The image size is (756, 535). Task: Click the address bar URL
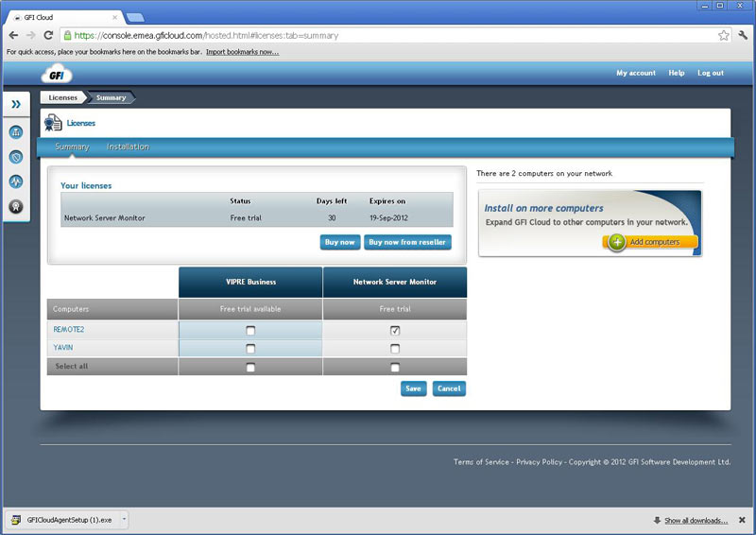(206, 35)
